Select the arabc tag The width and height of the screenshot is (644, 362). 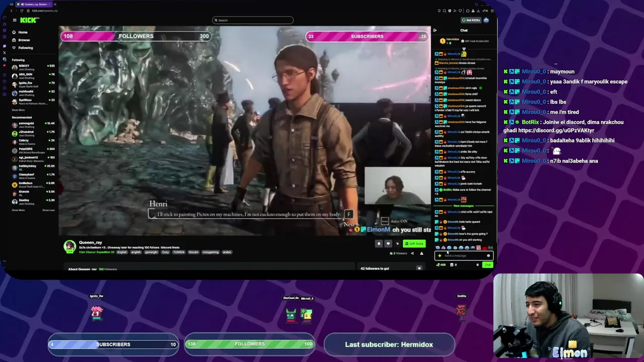[226, 252]
